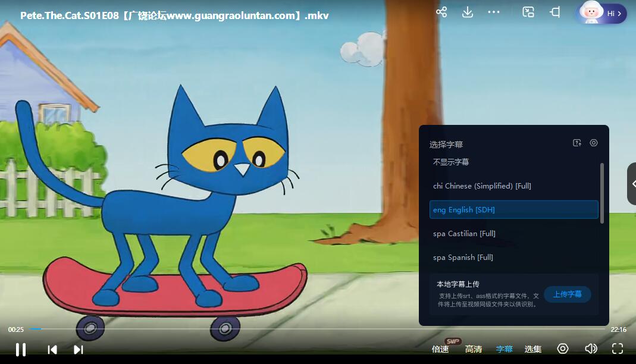This screenshot has width=636, height=364.
Task: Click the share icon in top bar
Action: pyautogui.click(x=441, y=12)
